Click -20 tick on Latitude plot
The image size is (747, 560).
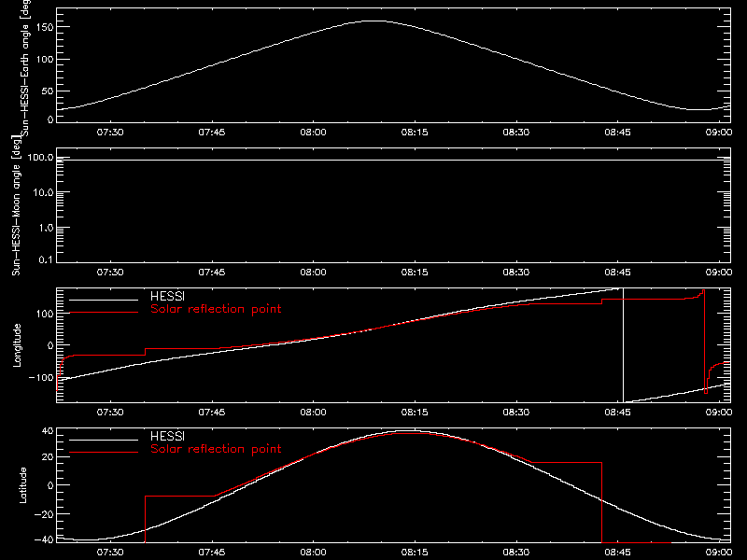click(44, 514)
